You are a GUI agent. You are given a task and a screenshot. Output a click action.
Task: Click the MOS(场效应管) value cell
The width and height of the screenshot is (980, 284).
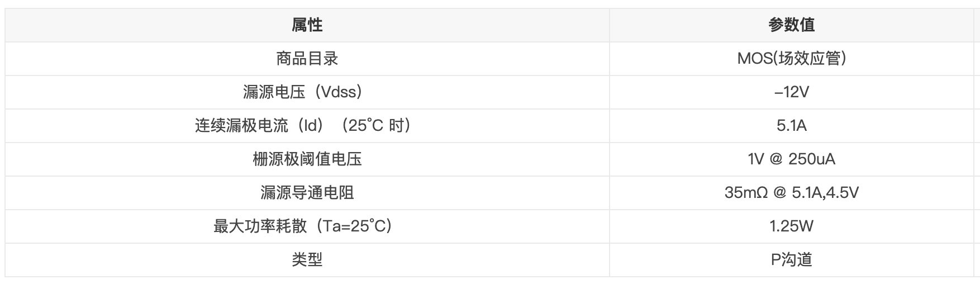click(x=791, y=59)
